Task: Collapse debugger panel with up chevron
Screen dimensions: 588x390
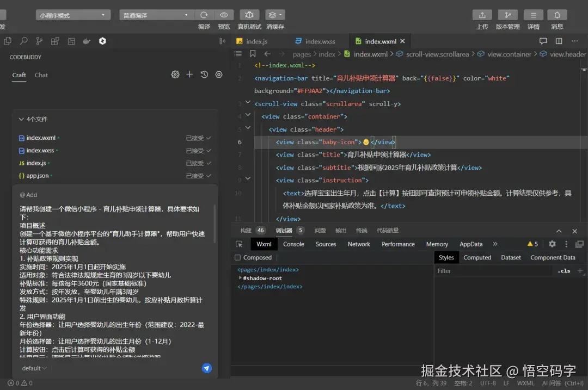Action: (x=559, y=231)
